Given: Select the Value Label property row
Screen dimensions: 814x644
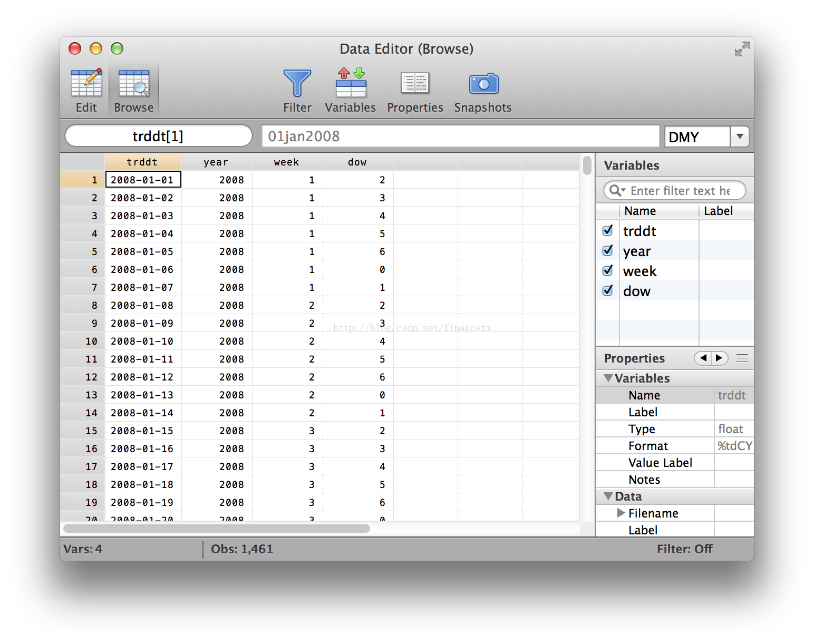Looking at the screenshot, I should pyautogui.click(x=675, y=463).
